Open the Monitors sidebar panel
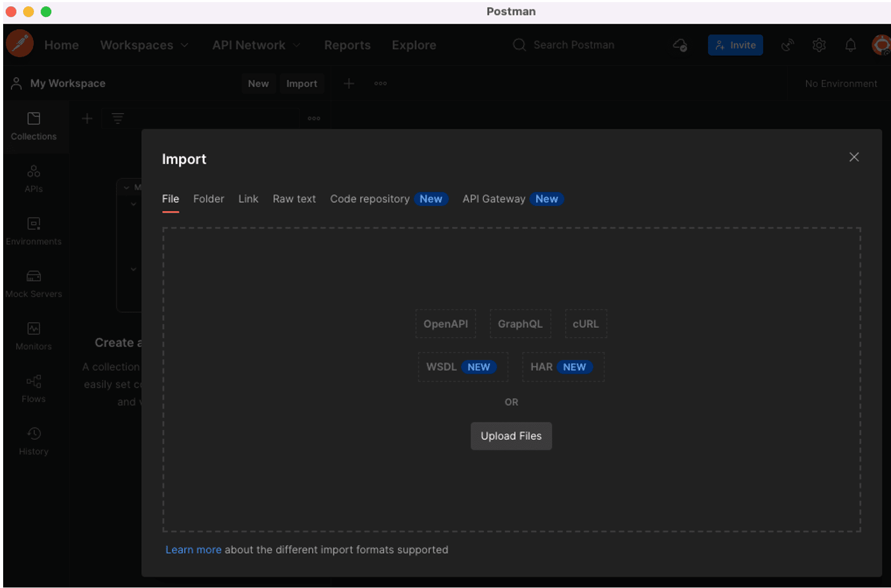This screenshot has width=891, height=588. (34, 336)
